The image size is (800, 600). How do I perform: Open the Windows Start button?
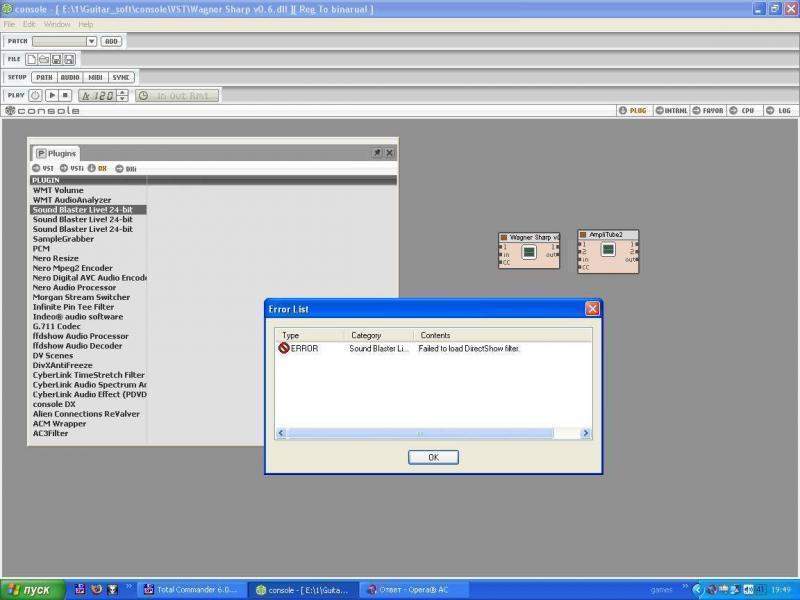33,590
